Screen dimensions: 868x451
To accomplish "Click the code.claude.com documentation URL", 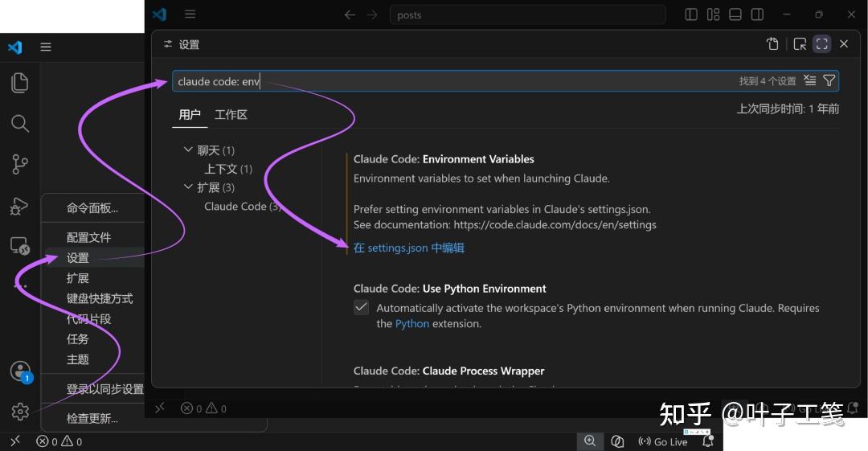I will (555, 224).
